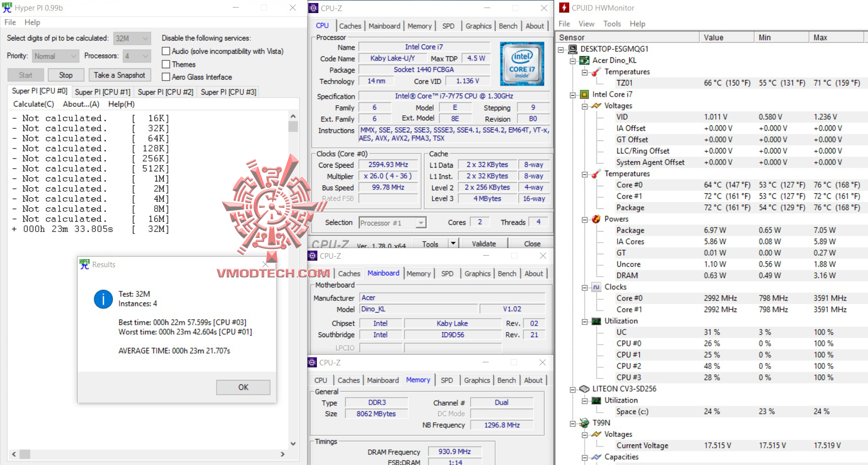Viewport: 868px width, 465px height.
Task: Click the Powers flame icon
Action: coord(596,219)
